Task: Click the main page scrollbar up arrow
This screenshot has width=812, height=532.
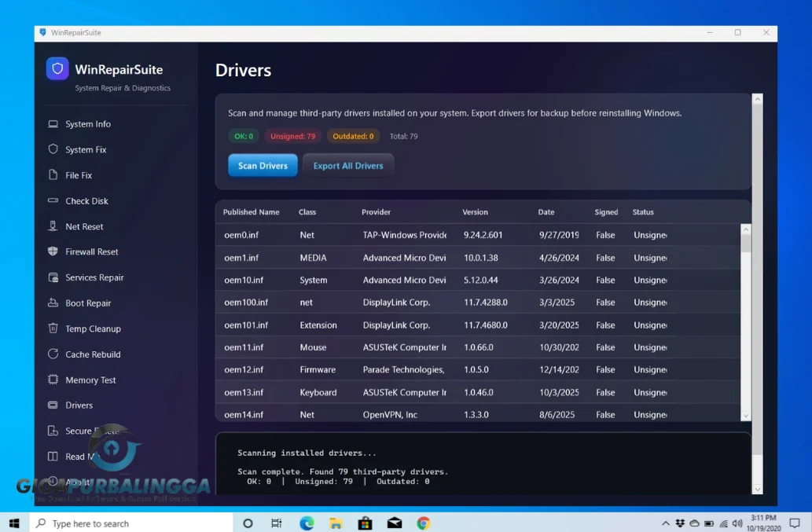Action: tap(757, 99)
